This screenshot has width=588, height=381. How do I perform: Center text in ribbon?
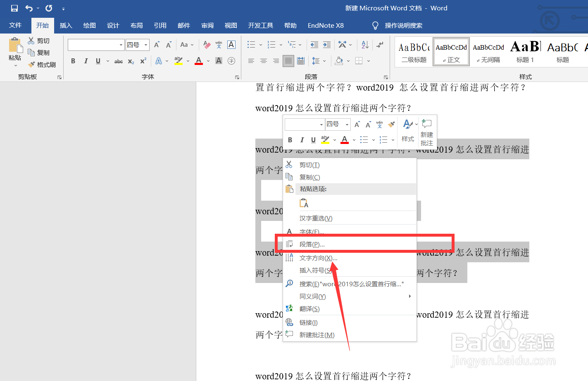coord(263,61)
